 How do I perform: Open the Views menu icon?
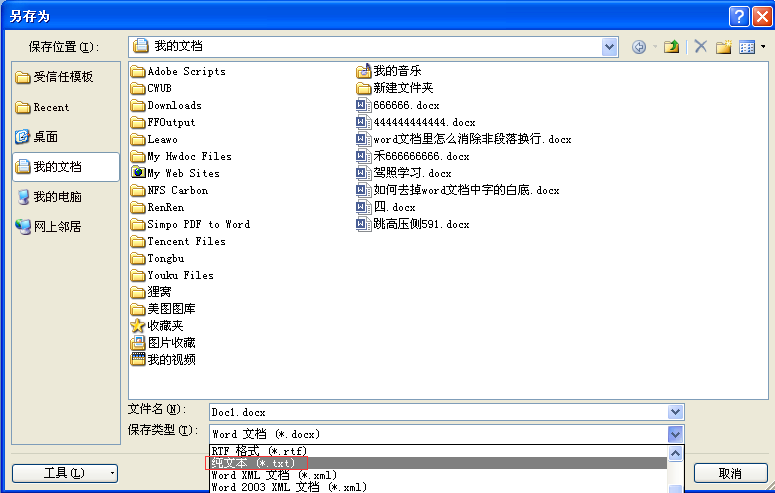click(x=747, y=47)
